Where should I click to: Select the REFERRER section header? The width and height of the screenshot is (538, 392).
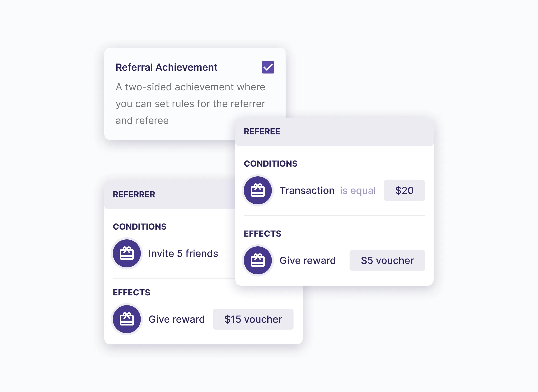134,195
